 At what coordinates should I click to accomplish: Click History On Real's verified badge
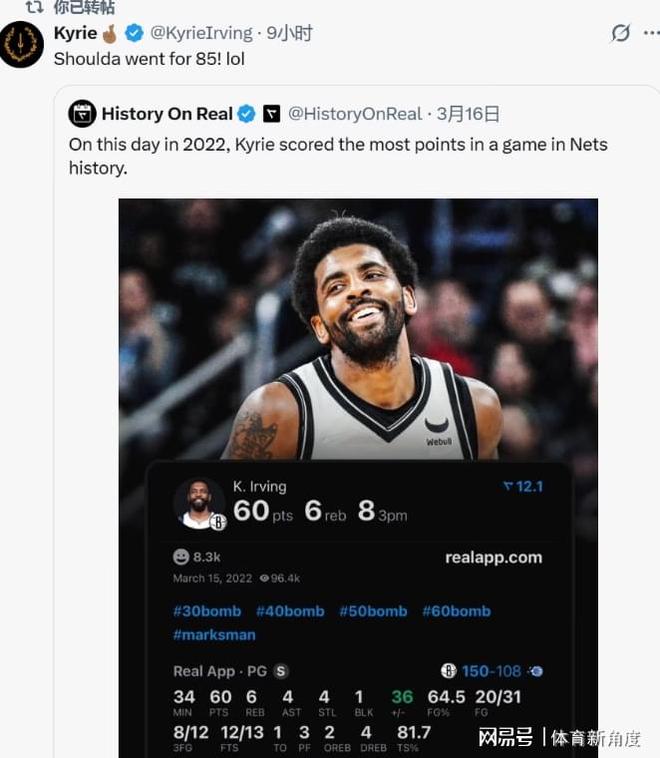246,114
